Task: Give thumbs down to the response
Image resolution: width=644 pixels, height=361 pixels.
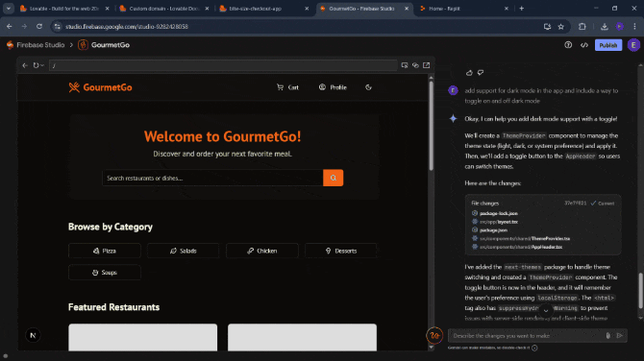Action: point(481,73)
